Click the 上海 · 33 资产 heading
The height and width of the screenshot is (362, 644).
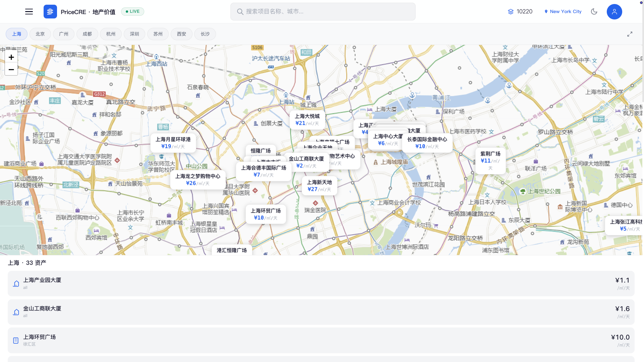pos(27,263)
